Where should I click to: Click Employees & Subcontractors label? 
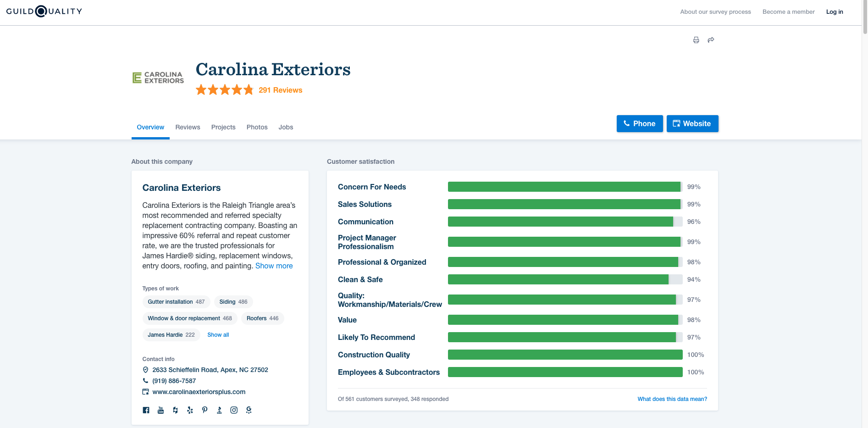point(389,372)
